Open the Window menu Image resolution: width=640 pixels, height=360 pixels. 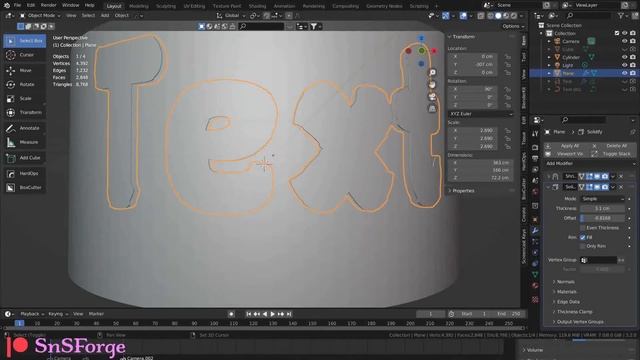click(70, 5)
